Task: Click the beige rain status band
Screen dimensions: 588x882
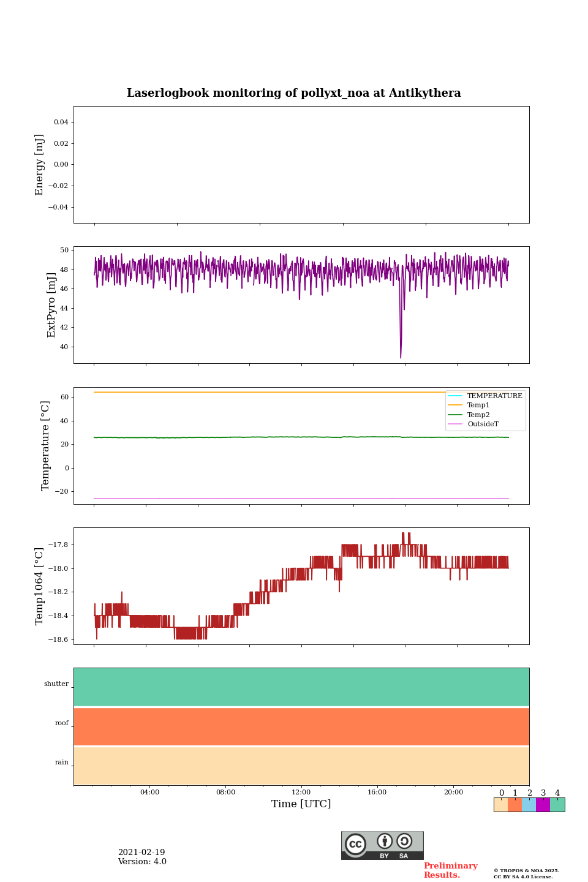Action: 301,766
